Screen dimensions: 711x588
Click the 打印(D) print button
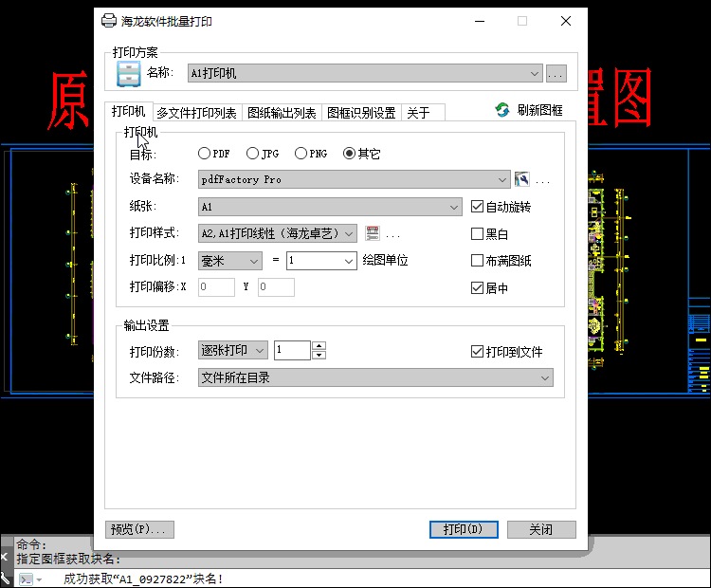click(463, 529)
